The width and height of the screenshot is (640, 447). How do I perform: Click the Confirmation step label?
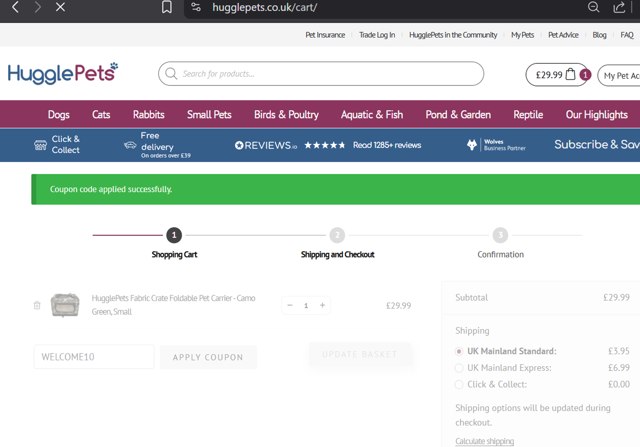point(500,255)
